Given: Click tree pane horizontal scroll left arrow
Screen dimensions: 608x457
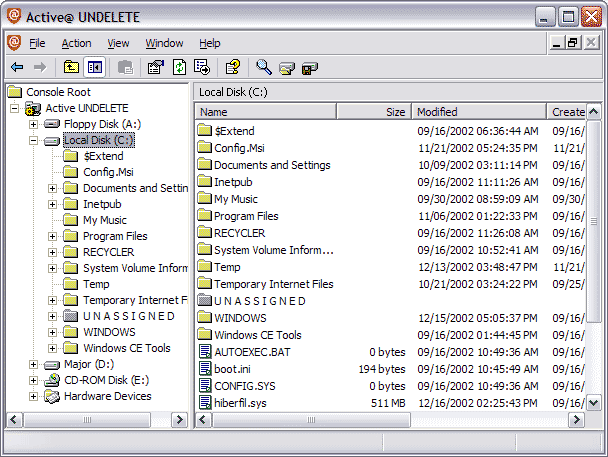Looking at the screenshot, I should (x=14, y=419).
